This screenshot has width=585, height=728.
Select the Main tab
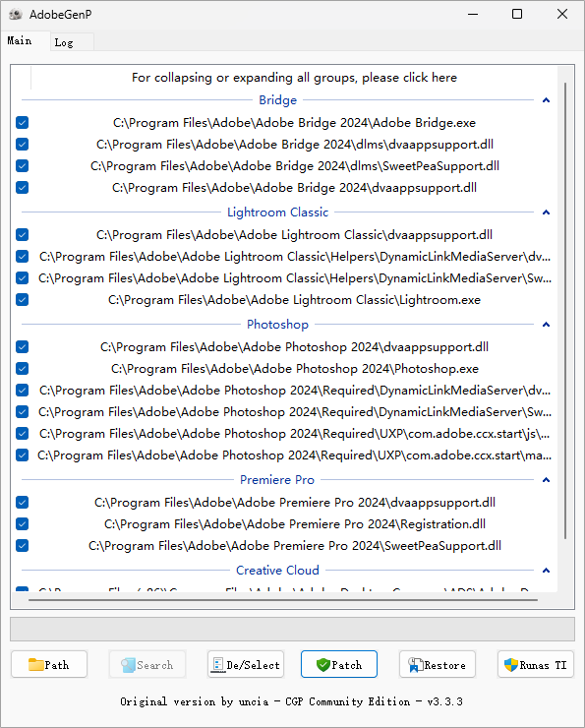20,41
